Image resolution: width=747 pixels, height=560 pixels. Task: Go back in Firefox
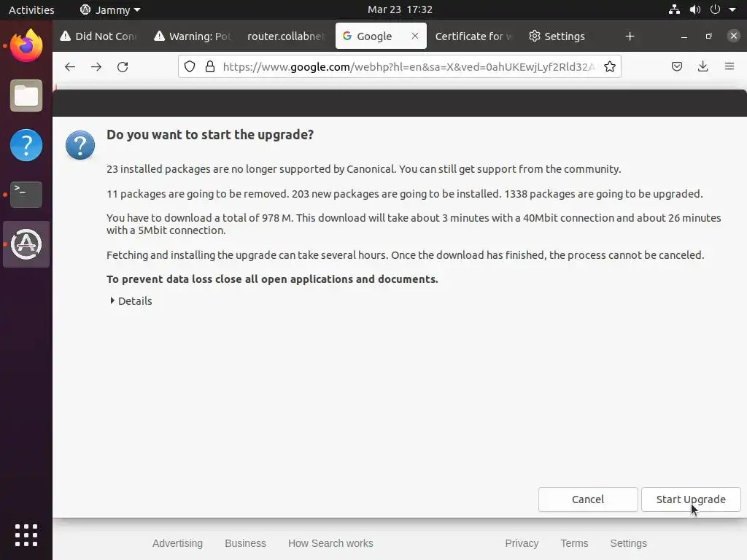[70, 66]
